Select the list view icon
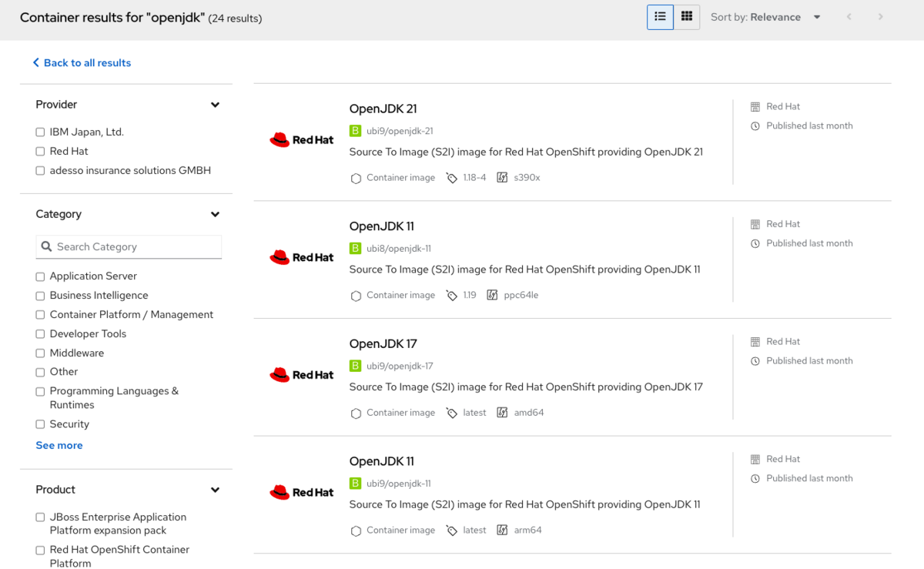This screenshot has width=924, height=569. coord(660,16)
